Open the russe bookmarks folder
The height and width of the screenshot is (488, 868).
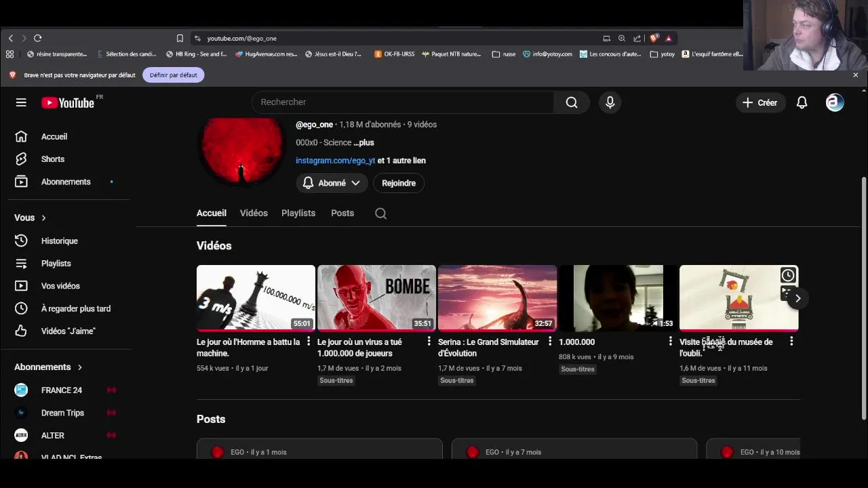503,54
